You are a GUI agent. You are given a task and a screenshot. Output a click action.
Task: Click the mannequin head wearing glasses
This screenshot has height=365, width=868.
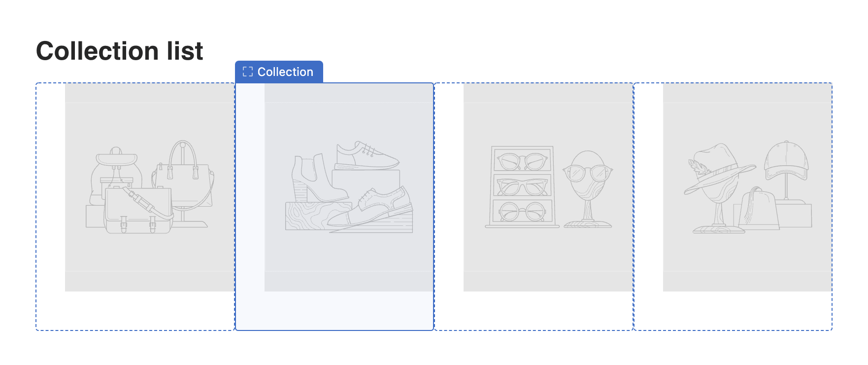(x=588, y=188)
